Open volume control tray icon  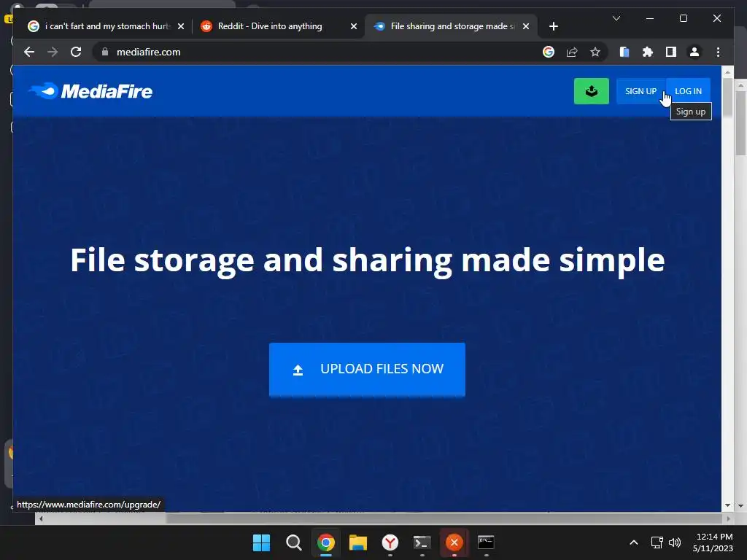click(675, 542)
